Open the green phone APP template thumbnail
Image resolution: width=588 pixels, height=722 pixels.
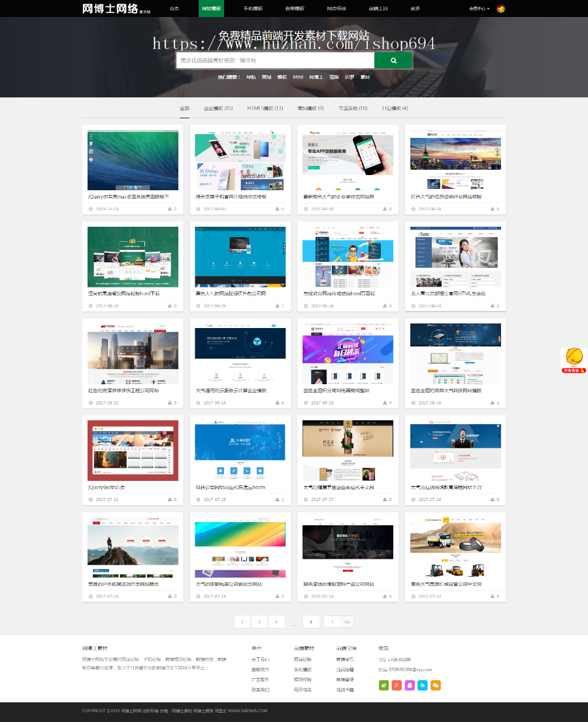[348, 157]
